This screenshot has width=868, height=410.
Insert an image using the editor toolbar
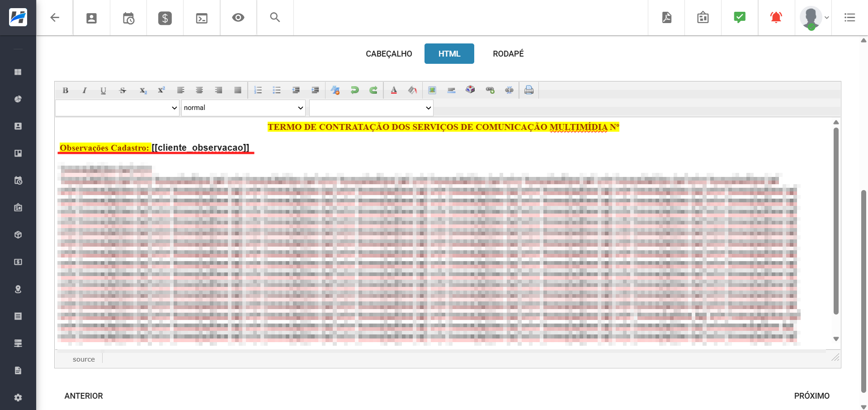coord(432,91)
